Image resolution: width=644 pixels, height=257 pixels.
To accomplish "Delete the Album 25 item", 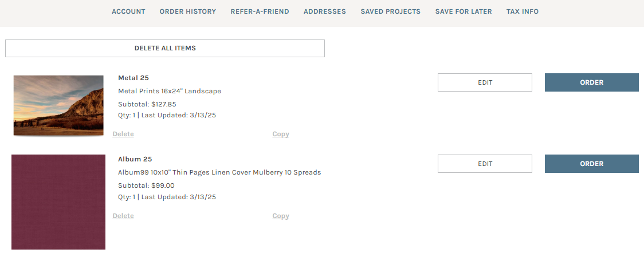I will tap(123, 216).
